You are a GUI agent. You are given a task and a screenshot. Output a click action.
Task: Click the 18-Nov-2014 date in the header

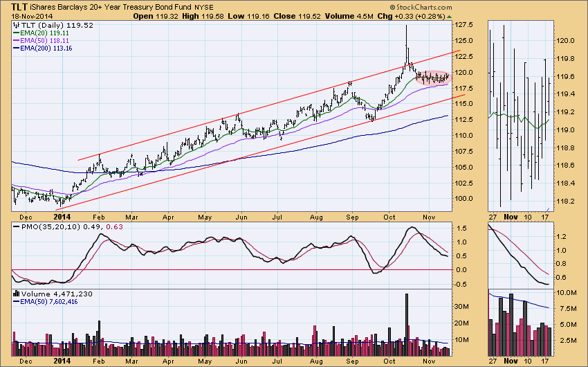[x=27, y=15]
